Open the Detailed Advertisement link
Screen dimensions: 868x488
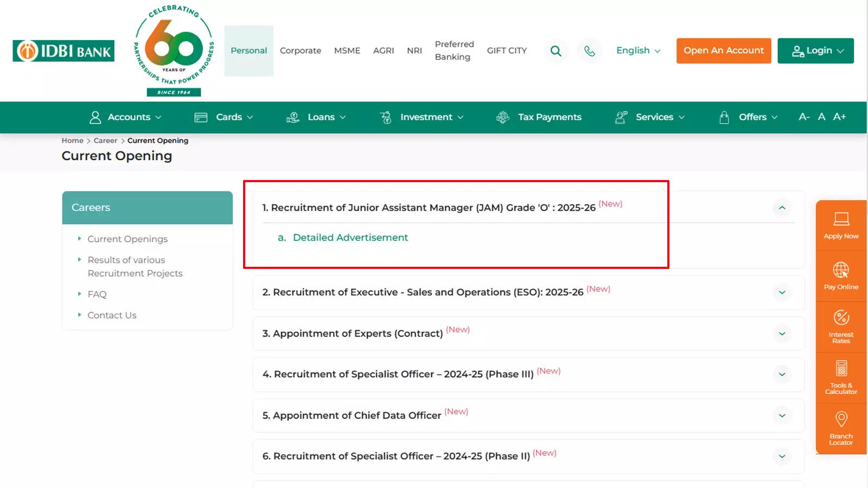click(x=350, y=237)
